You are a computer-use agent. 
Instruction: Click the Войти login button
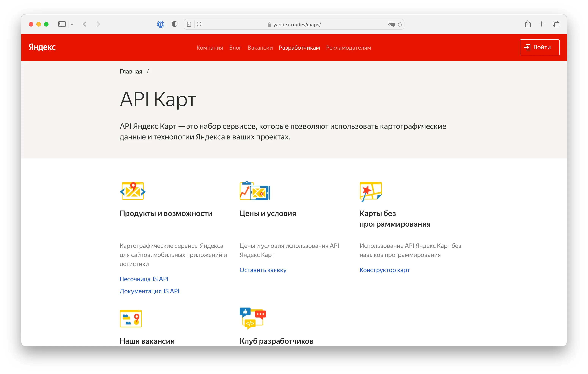[x=539, y=47]
